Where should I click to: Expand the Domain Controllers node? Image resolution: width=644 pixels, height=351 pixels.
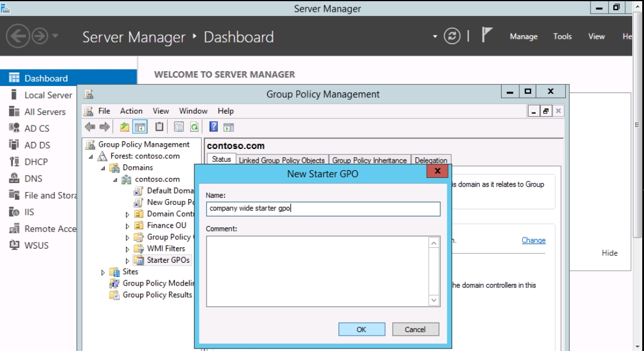point(127,214)
